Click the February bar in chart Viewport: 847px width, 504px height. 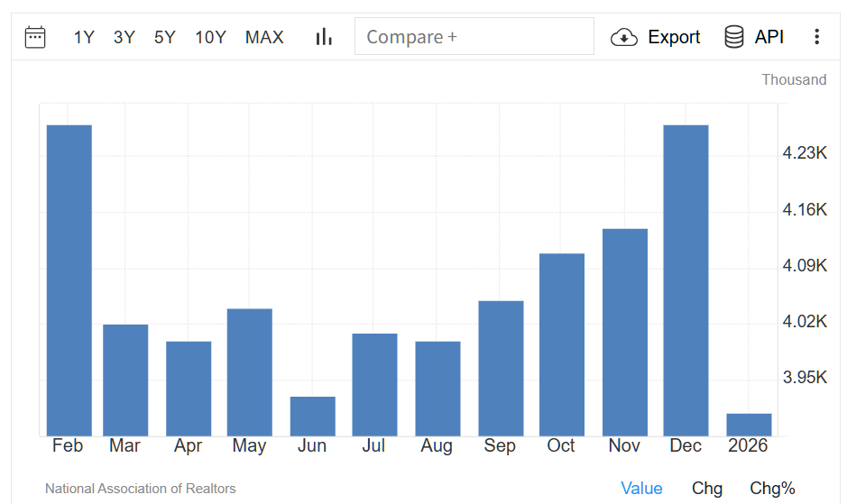pyautogui.click(x=69, y=279)
